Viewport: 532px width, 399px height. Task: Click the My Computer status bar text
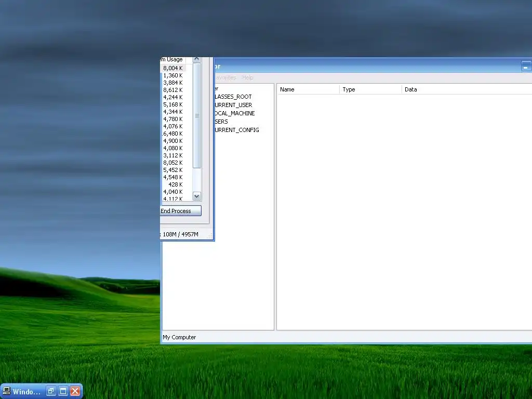click(179, 337)
